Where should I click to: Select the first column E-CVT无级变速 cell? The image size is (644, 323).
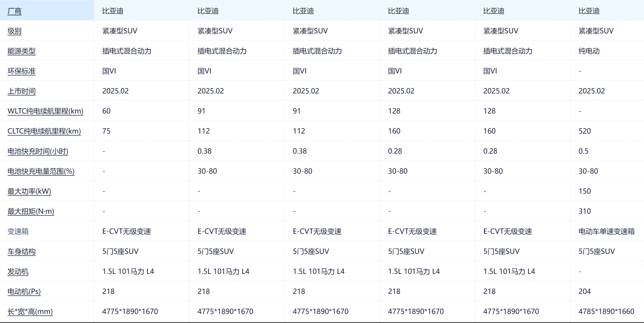coord(127,231)
